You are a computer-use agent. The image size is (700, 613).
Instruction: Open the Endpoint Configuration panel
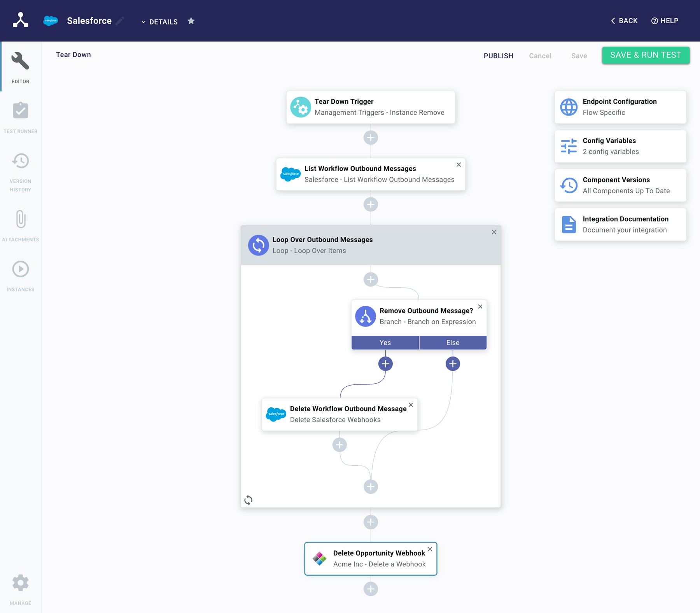[620, 107]
